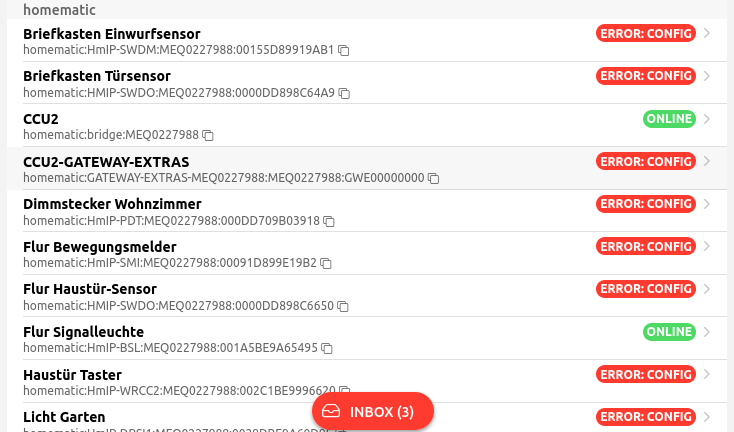Copy the CCU2 bridge UID

click(x=209, y=135)
